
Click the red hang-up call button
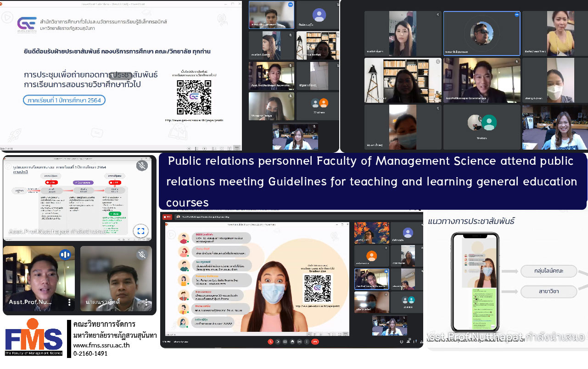pos(315,341)
